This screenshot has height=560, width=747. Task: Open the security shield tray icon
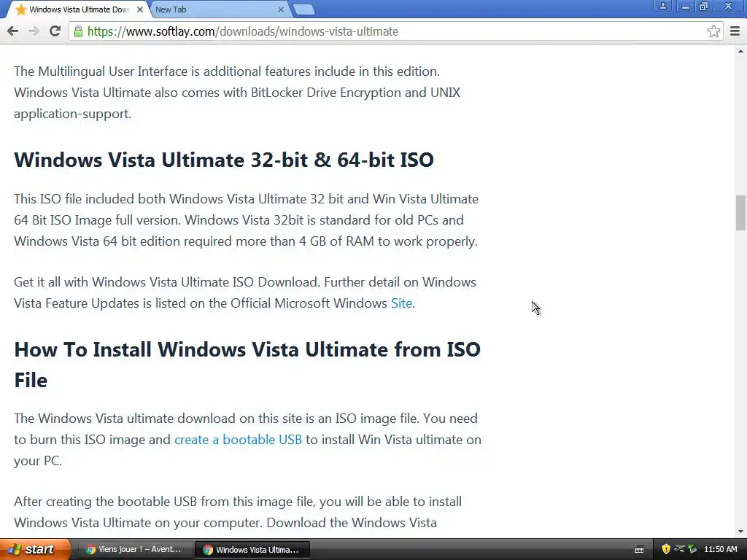click(666, 549)
